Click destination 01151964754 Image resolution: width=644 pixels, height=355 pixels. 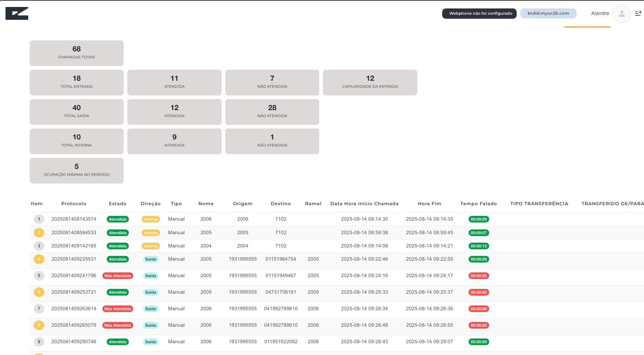[281, 259]
